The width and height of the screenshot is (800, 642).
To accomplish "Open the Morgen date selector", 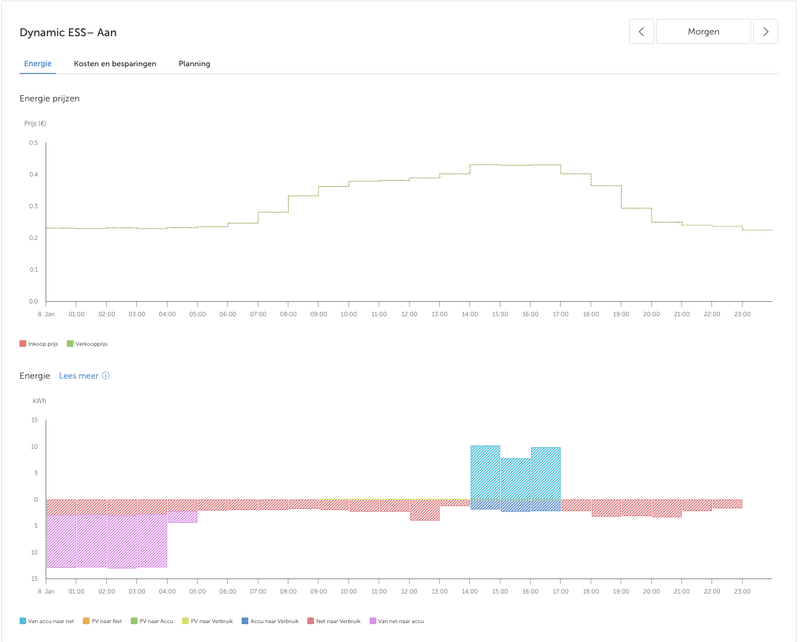I will click(703, 32).
